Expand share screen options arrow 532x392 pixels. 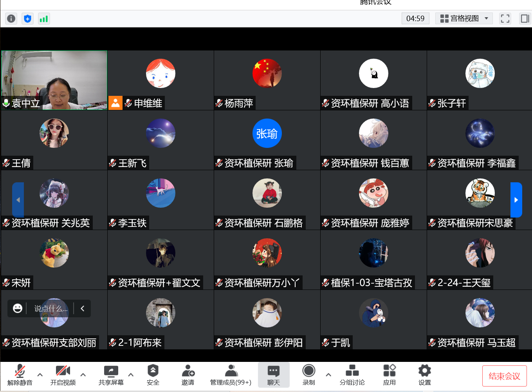pyautogui.click(x=131, y=374)
